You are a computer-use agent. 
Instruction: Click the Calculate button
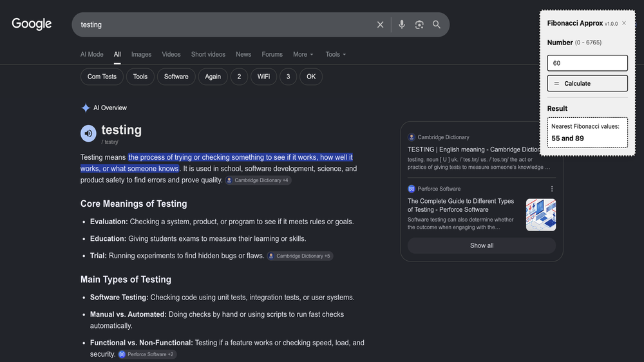pyautogui.click(x=587, y=83)
